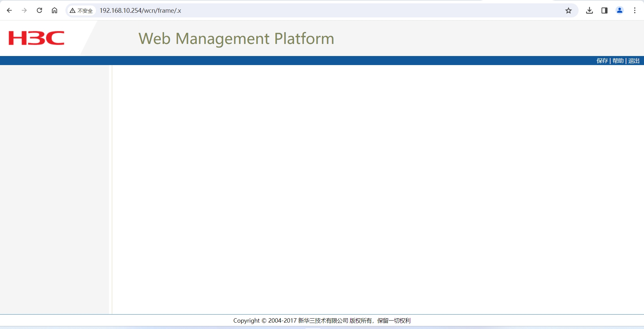View the 不安全 site security warning

click(x=81, y=11)
